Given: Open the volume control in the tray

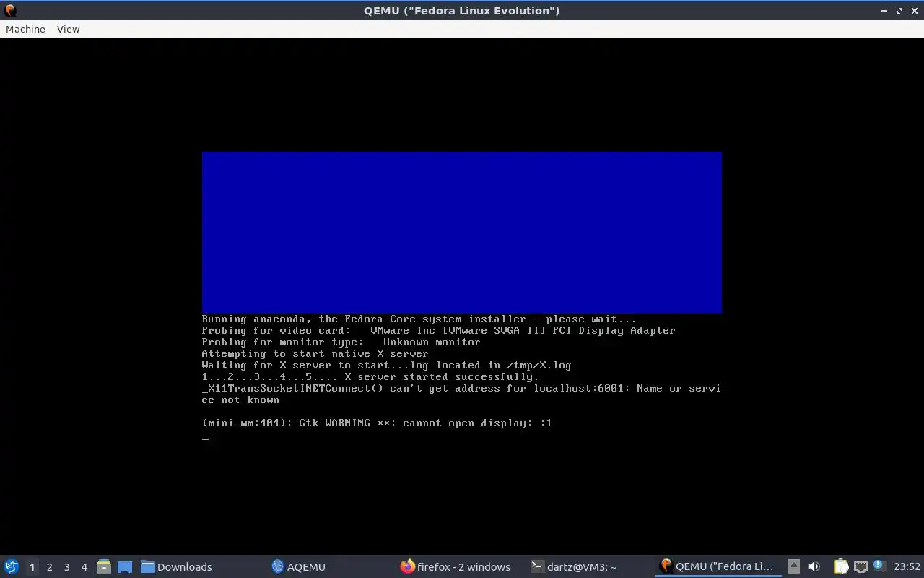Looking at the screenshot, I should tap(814, 566).
